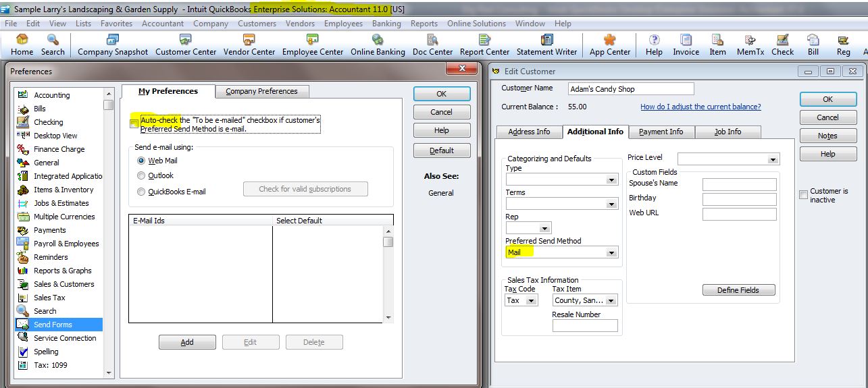Click Add under the E-Mail Ids list
This screenshot has width=868, height=388.
pos(187,342)
